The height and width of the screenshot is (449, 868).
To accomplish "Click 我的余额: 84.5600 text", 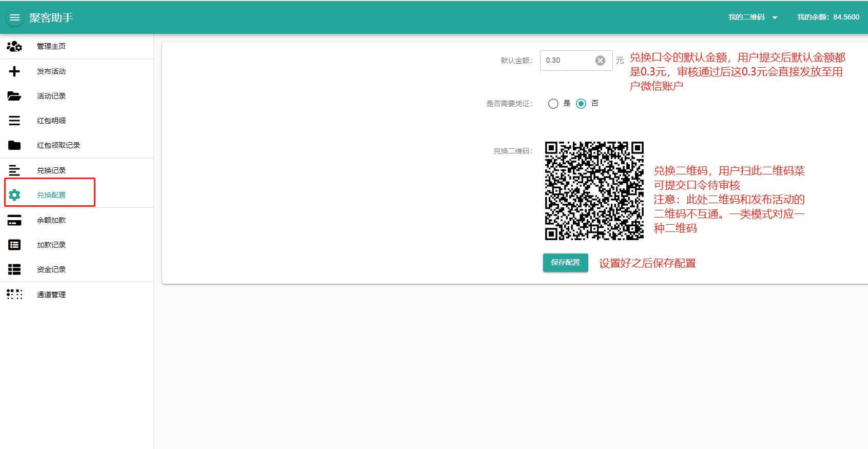I will [x=828, y=17].
